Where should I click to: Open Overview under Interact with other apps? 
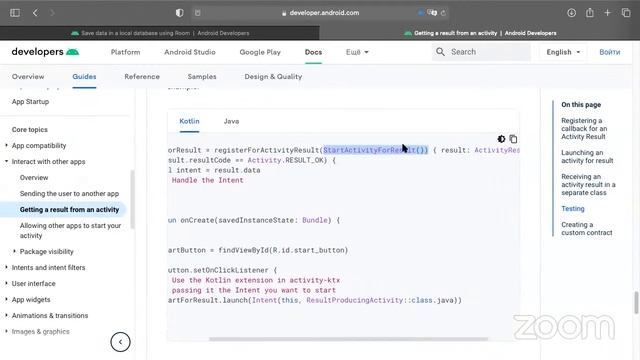[34, 178]
